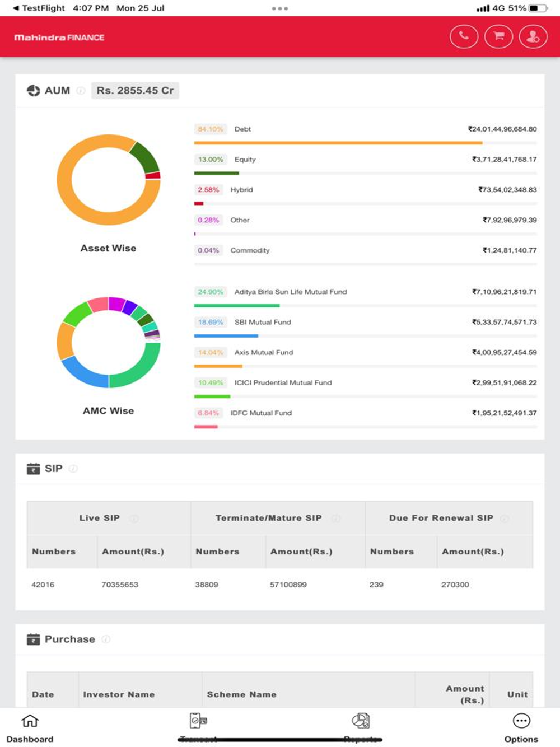
Task: Tap the phone call icon in header
Action: [464, 37]
